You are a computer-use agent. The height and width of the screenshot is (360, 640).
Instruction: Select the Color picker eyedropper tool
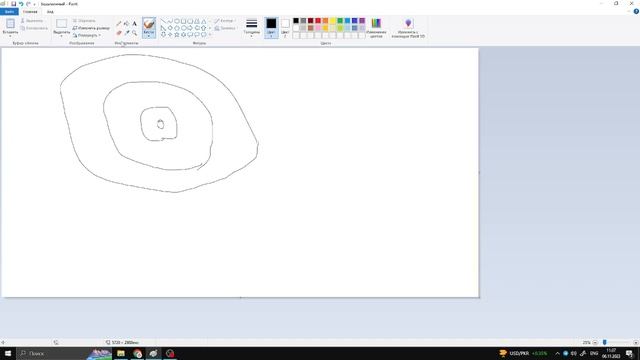pos(127,33)
